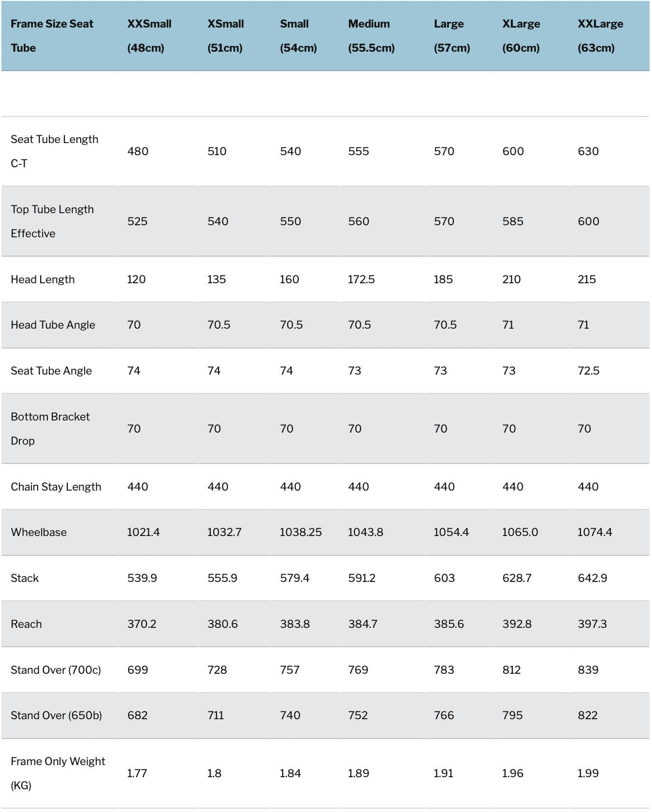Select the Bottom Bracket Drop row label

click(50, 429)
